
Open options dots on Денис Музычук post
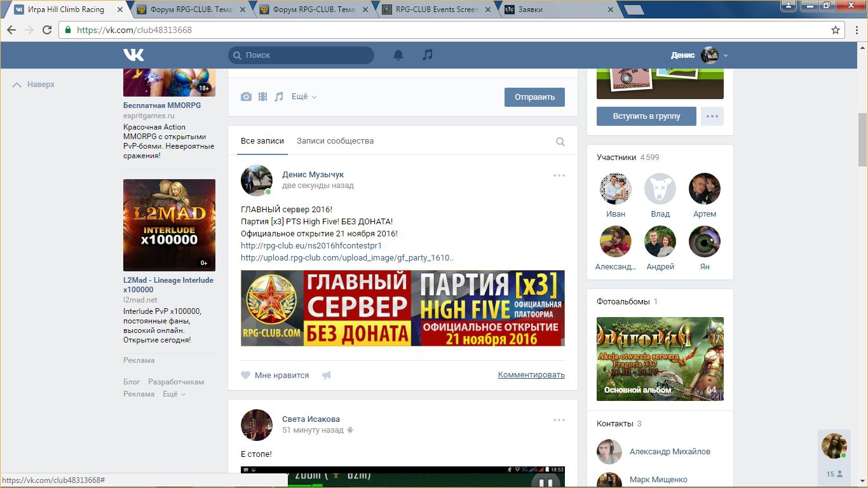(x=559, y=175)
